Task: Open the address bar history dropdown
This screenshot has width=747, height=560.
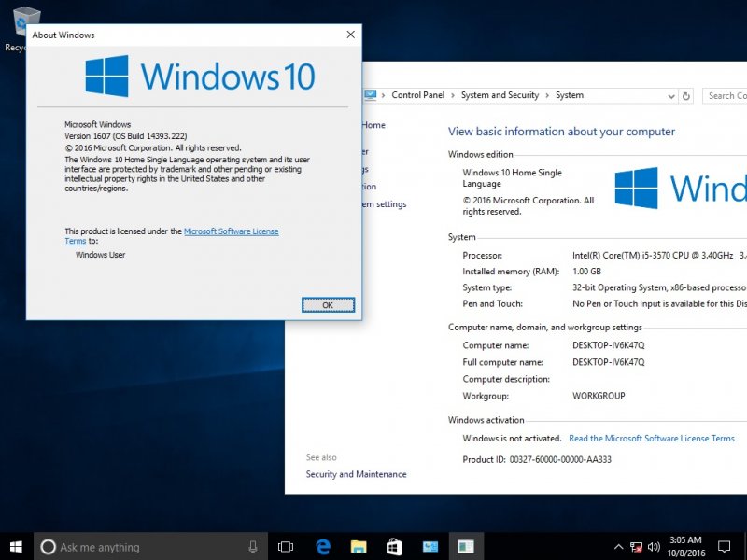Action: click(671, 96)
